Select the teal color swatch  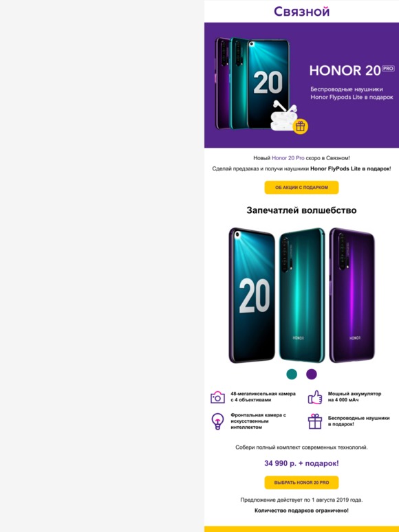(x=292, y=374)
